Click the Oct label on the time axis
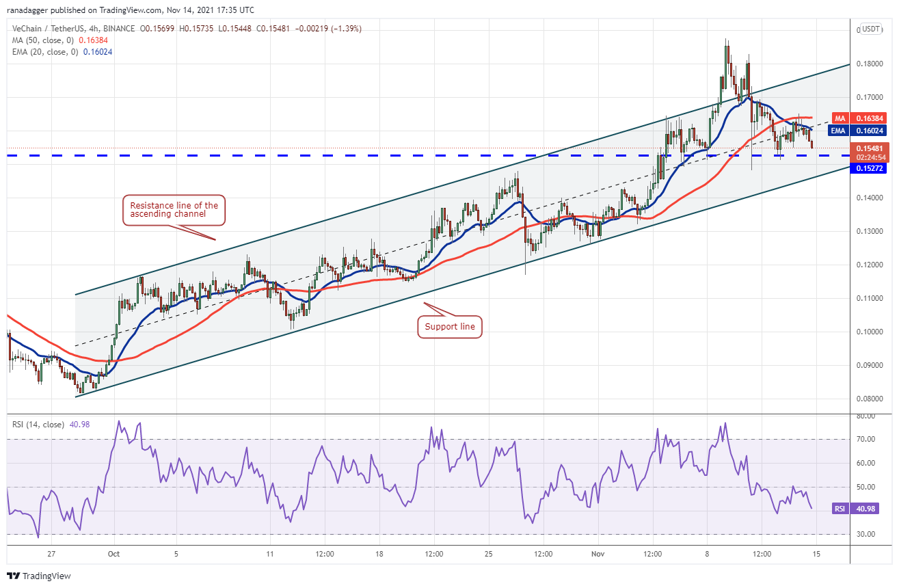The width and height of the screenshot is (899, 588). [114, 554]
